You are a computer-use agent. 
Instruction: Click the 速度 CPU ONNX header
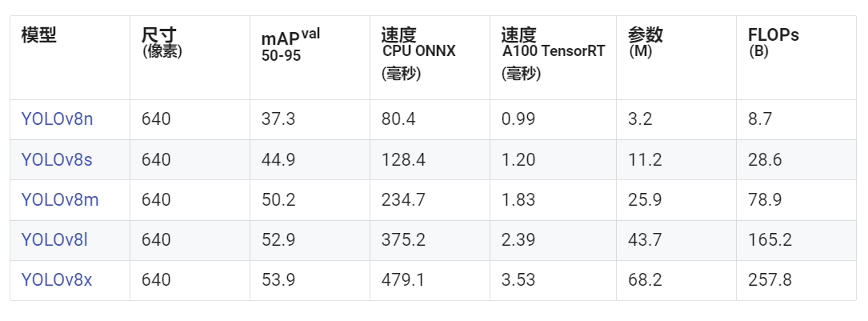click(418, 54)
